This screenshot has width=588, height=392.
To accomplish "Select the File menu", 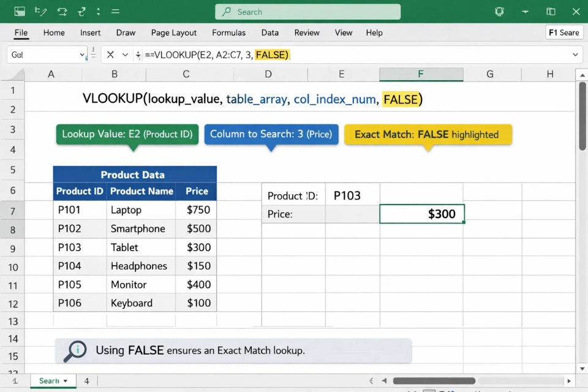I will click(x=21, y=32).
